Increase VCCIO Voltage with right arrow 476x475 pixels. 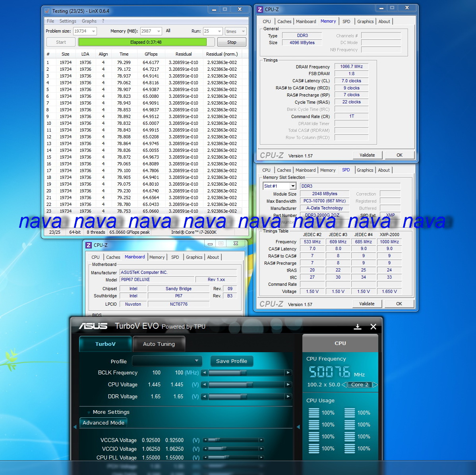[261, 449]
